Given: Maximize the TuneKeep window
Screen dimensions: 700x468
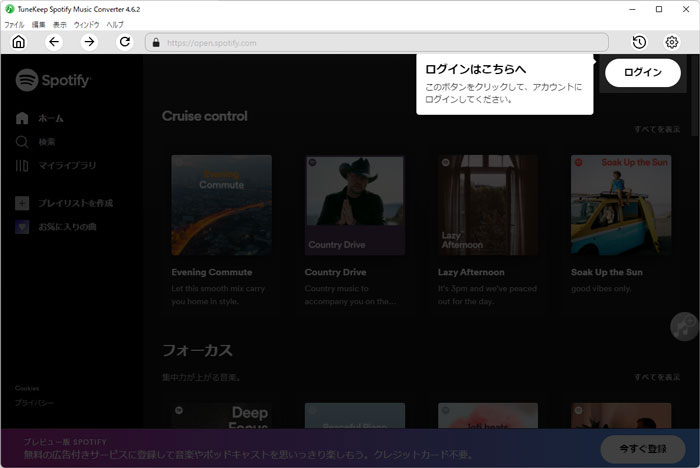Looking at the screenshot, I should click(x=659, y=9).
